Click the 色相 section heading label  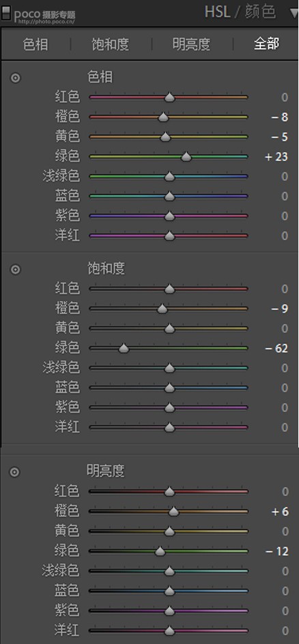click(x=100, y=77)
